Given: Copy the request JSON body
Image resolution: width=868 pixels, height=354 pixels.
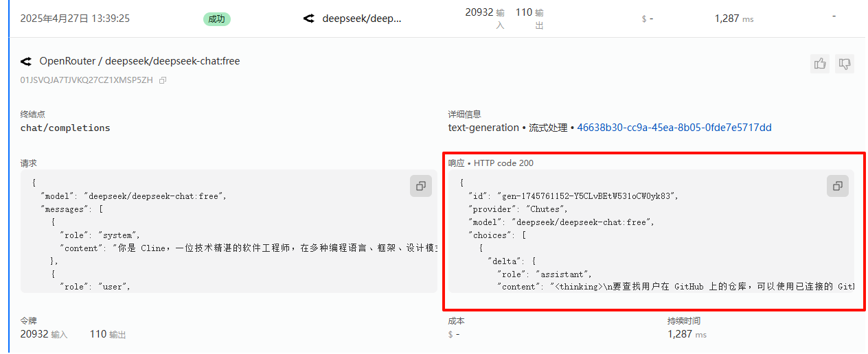Looking at the screenshot, I should [421, 186].
